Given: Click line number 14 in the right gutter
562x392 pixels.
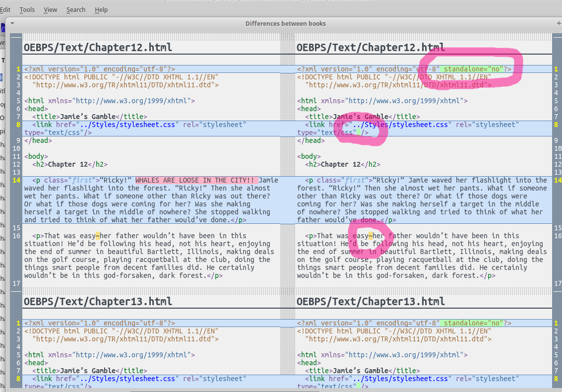Looking at the screenshot, I should [x=558, y=180].
